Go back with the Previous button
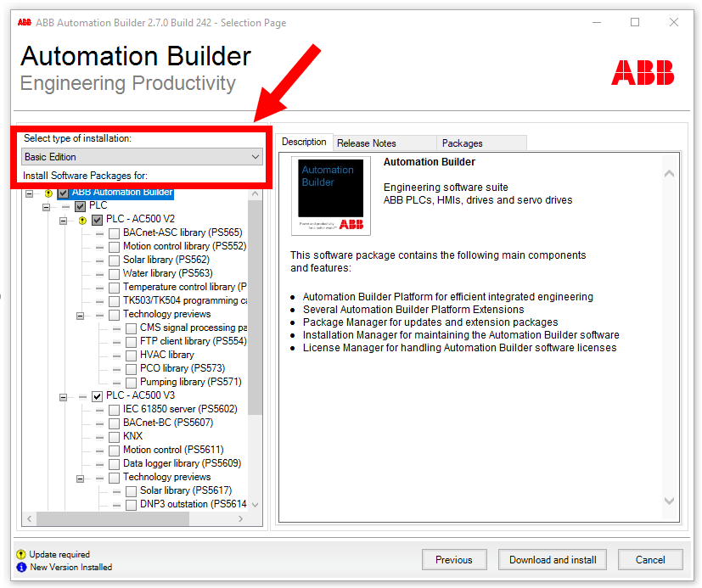Viewport: 702px width, 588px height. (x=453, y=560)
